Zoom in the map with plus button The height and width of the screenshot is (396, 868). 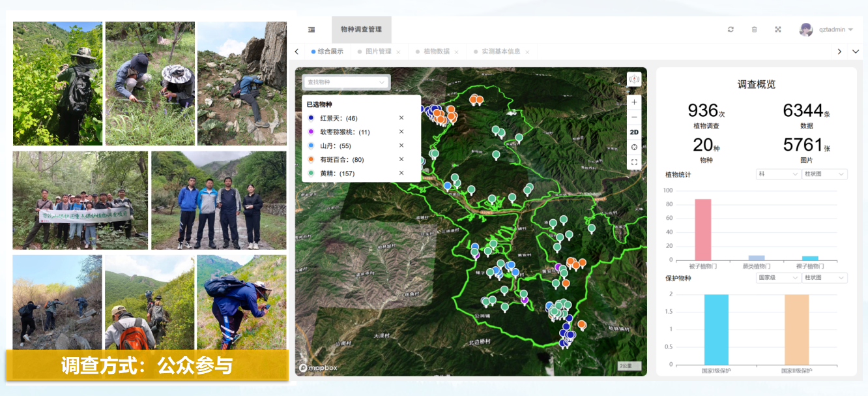coord(634,102)
